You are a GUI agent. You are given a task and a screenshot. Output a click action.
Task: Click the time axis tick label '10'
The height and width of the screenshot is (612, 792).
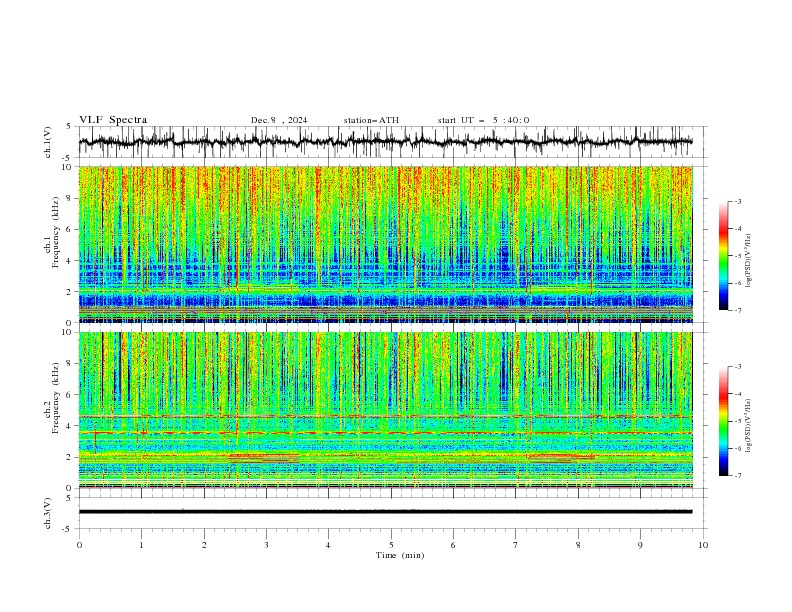click(703, 545)
